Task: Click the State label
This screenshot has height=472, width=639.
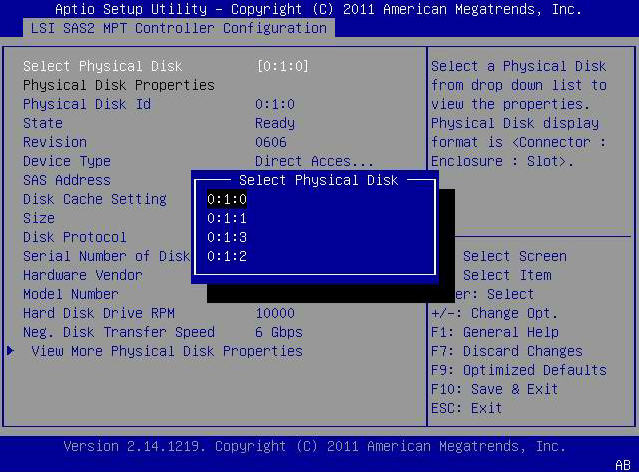Action: click(43, 123)
